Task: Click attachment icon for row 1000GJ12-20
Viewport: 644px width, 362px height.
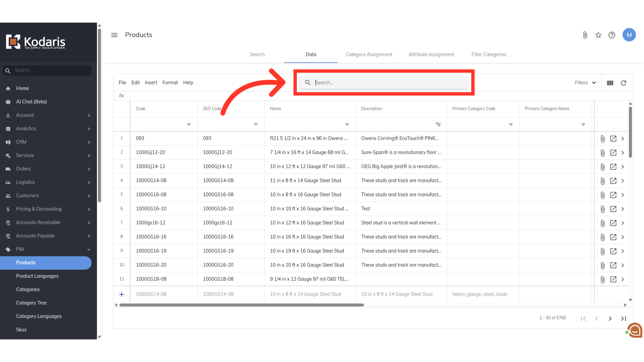Action: [603, 153]
